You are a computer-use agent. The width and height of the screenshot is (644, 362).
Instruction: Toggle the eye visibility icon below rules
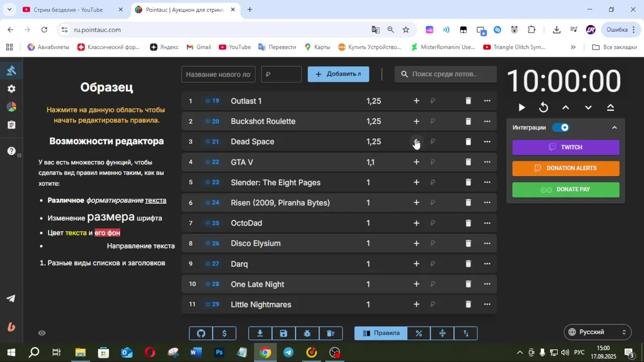(x=42, y=333)
